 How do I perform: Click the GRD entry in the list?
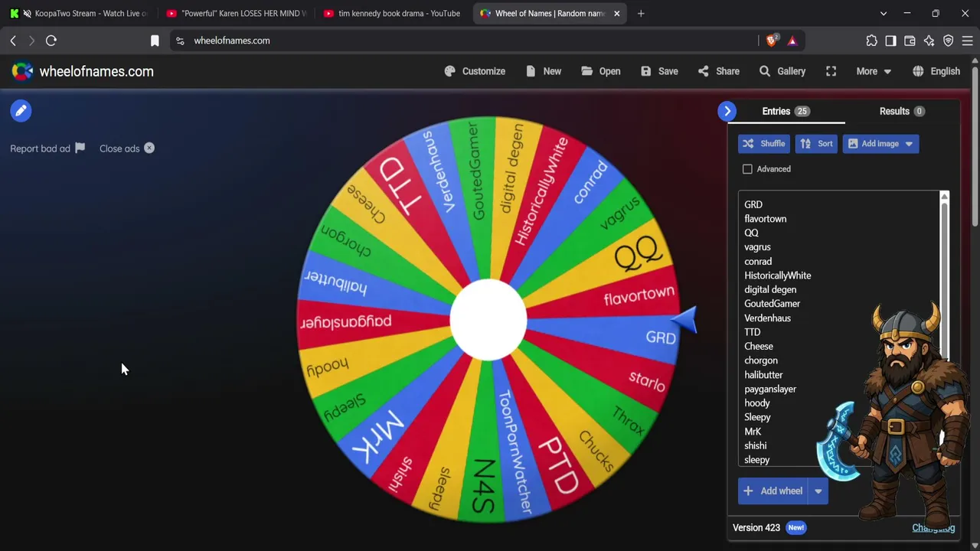click(x=753, y=204)
